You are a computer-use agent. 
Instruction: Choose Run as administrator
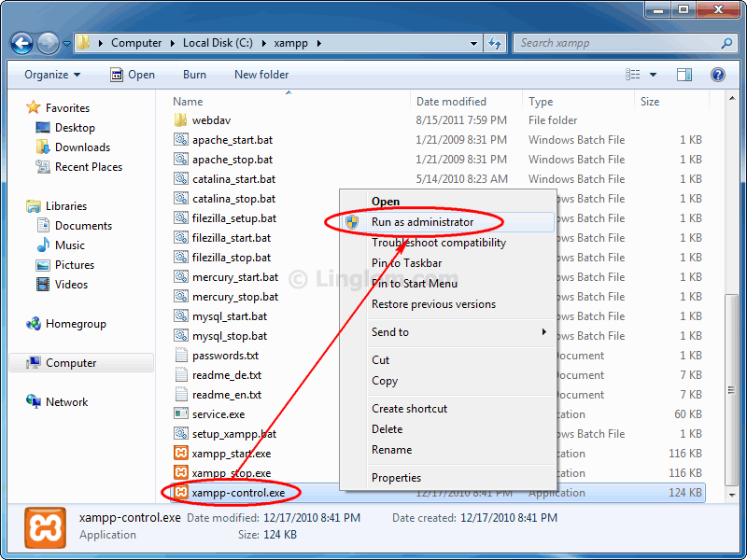tap(448, 222)
